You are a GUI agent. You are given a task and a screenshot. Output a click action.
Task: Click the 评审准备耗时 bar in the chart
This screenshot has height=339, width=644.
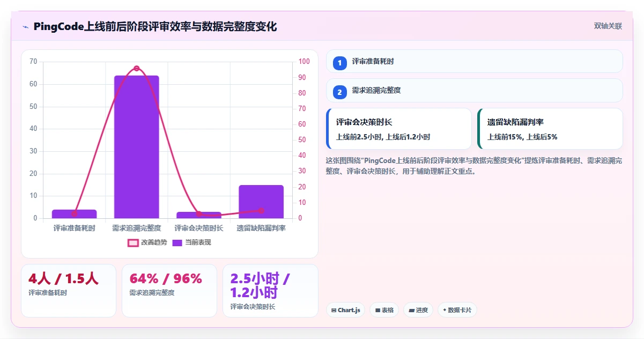pyautogui.click(x=74, y=214)
